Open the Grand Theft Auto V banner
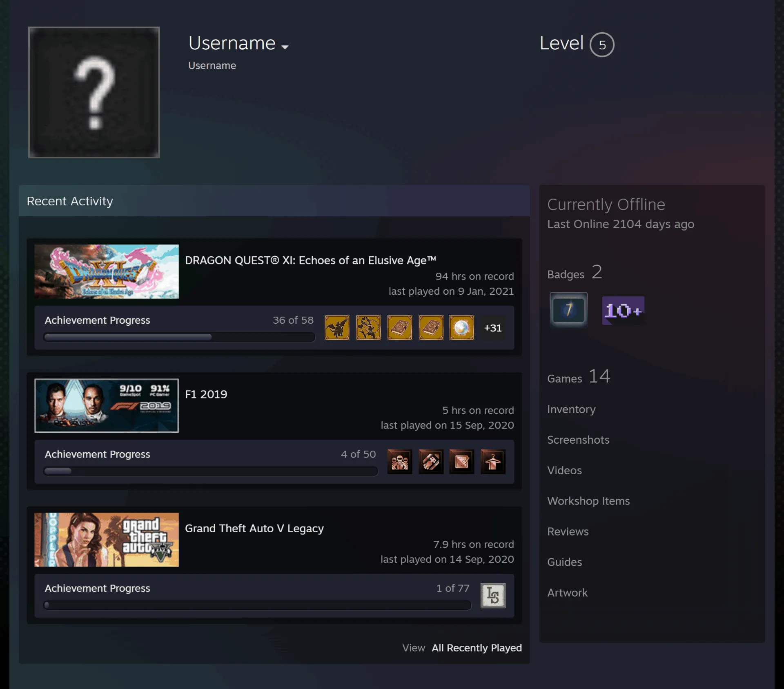Image resolution: width=784 pixels, height=689 pixels. click(x=107, y=539)
